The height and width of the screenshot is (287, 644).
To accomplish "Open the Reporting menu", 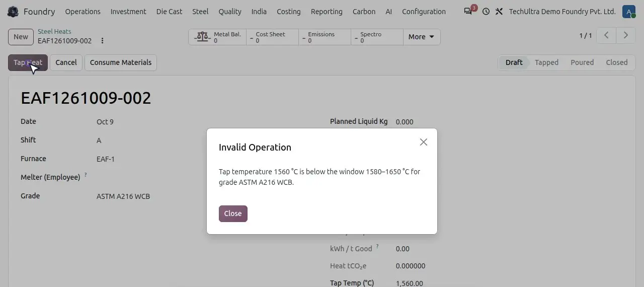I will 327,12.
